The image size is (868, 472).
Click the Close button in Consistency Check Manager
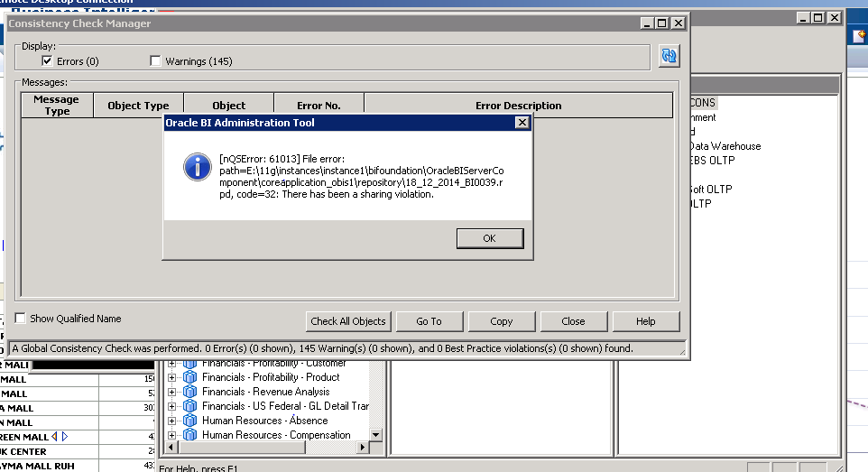pos(574,321)
